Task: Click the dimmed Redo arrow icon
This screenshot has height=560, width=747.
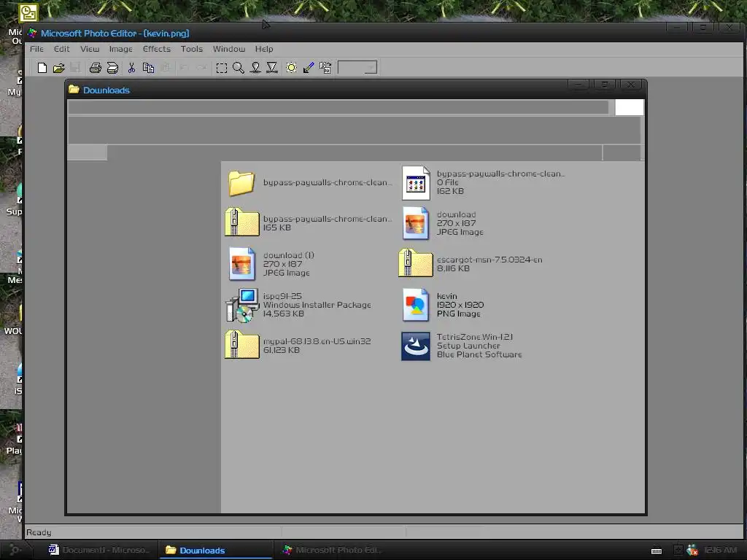Action: [202, 68]
